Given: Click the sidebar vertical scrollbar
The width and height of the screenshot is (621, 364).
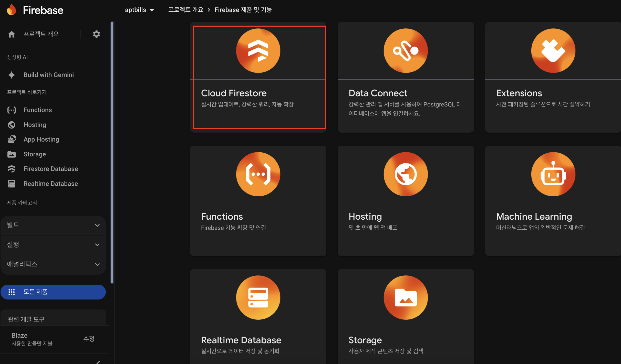Looking at the screenshot, I should click(112, 153).
